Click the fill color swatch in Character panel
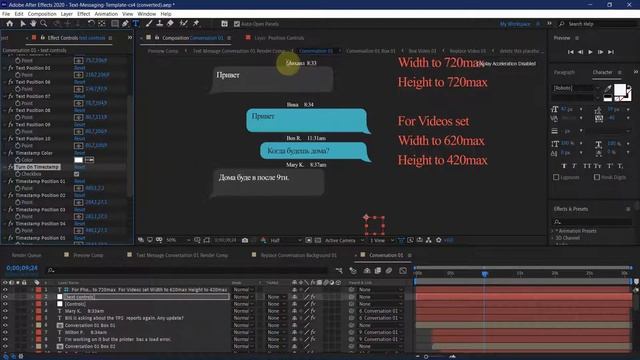Image resolution: width=640 pixels, height=360 pixels. coord(619,89)
